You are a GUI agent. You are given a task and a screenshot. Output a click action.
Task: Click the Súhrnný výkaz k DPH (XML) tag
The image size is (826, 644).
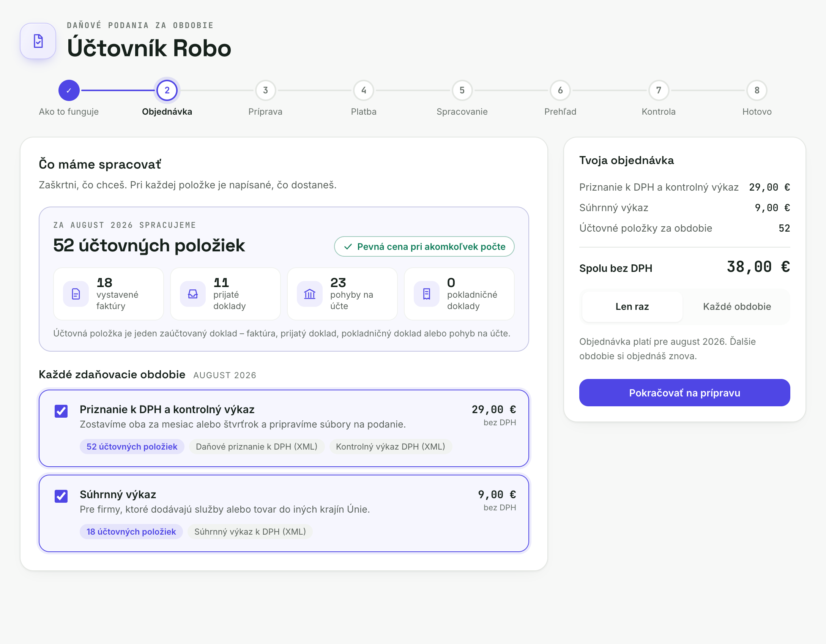coord(250,532)
